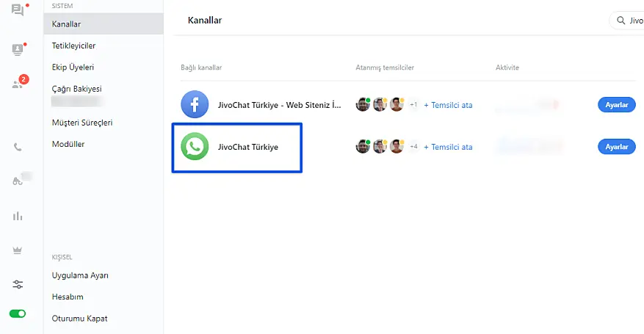Open the chats inbox icon
Viewport: 644px width, 334px height.
click(x=18, y=10)
